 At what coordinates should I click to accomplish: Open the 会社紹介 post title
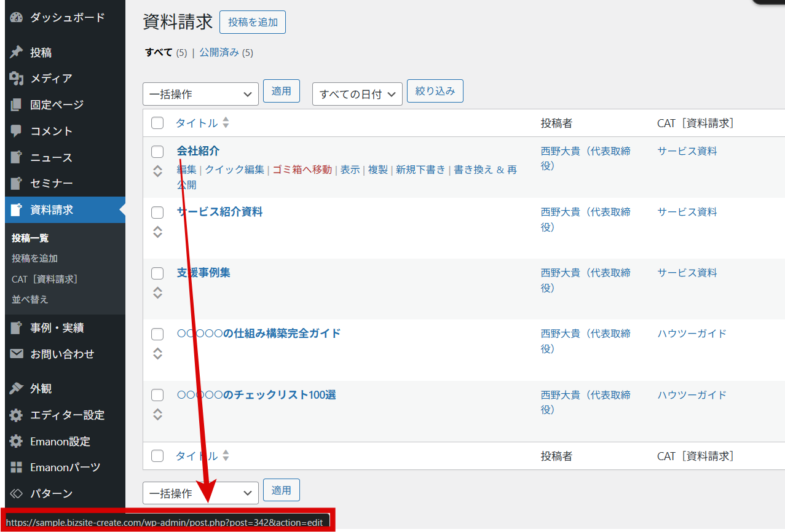click(x=198, y=151)
